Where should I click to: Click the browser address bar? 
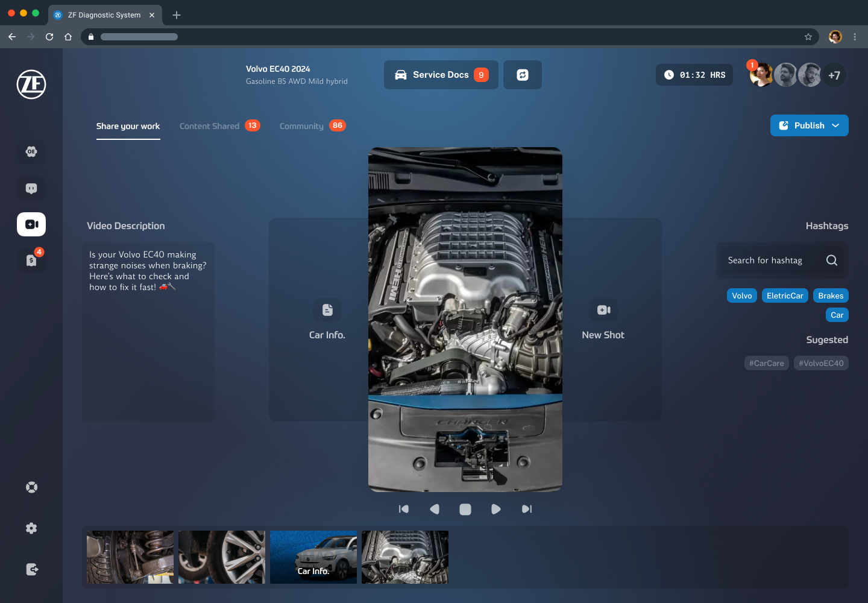pyautogui.click(x=450, y=37)
